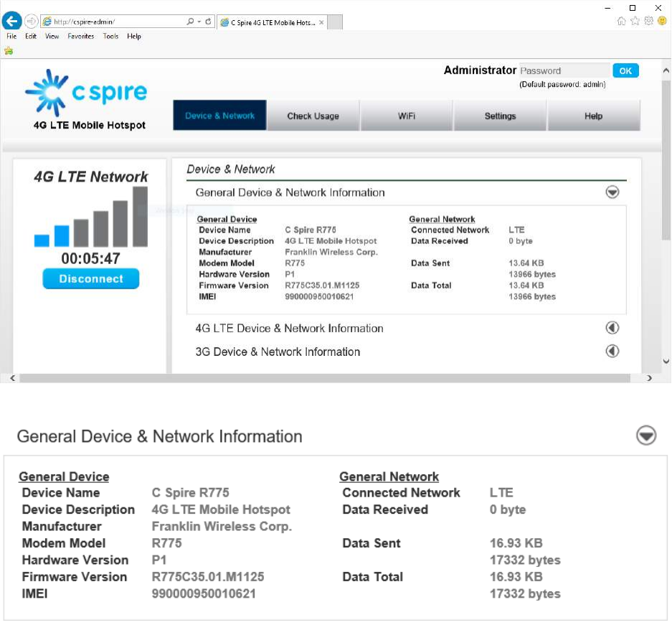Click lower enlarged General Device section arrow
The image size is (672, 625).
click(646, 436)
